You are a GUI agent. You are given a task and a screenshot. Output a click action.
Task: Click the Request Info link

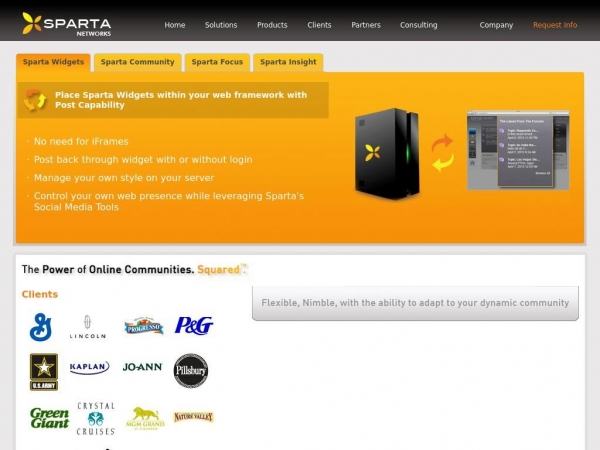555,25
